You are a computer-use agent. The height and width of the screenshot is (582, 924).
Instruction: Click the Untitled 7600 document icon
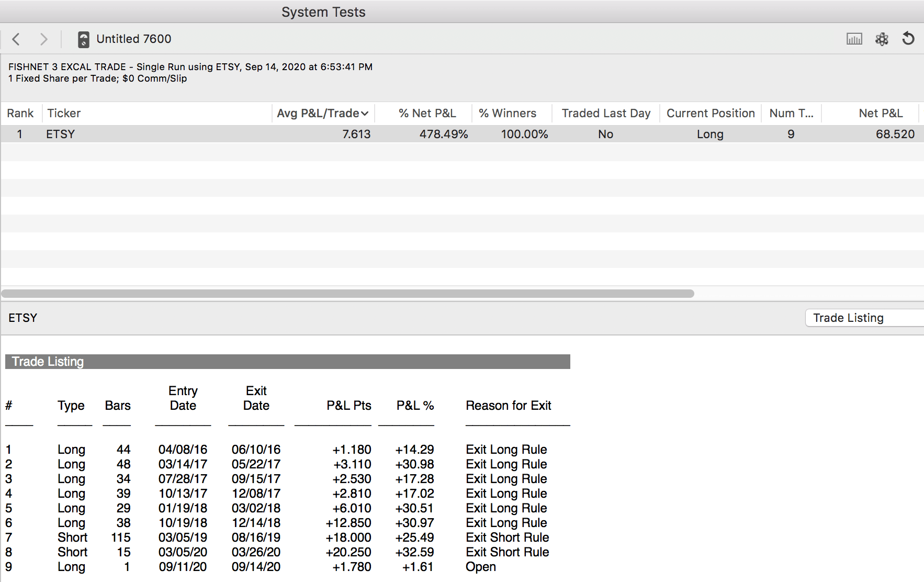[83, 39]
